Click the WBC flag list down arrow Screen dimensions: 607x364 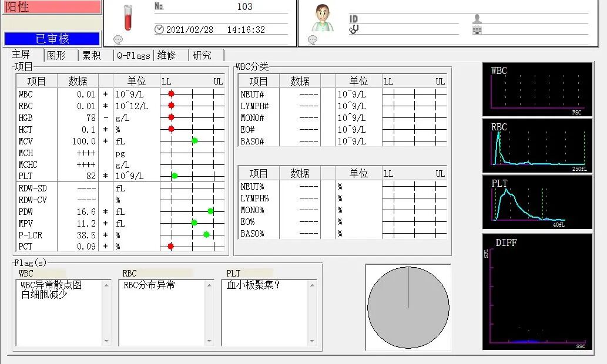tap(106, 341)
